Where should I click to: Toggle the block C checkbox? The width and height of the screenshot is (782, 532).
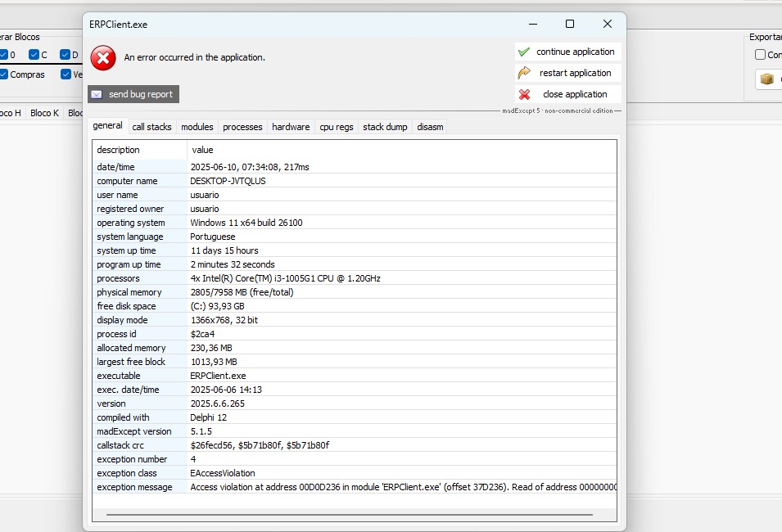[x=34, y=55]
